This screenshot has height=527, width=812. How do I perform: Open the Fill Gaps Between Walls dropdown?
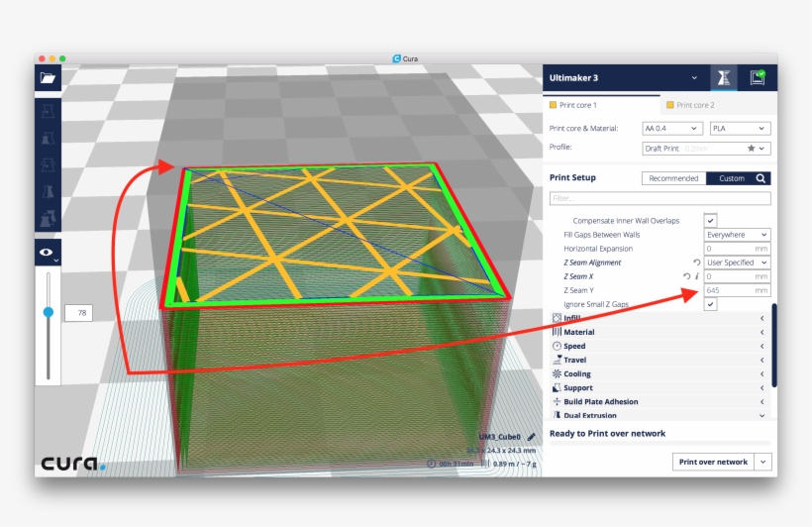(737, 235)
